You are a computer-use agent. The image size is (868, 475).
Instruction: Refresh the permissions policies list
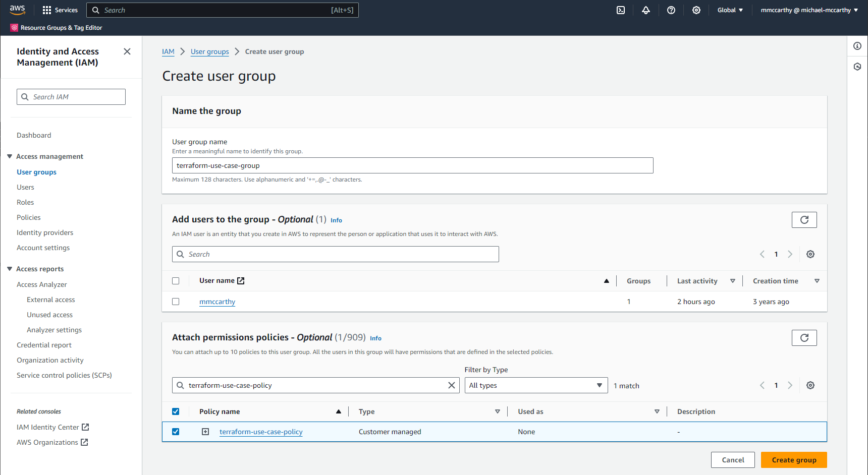[x=804, y=338]
